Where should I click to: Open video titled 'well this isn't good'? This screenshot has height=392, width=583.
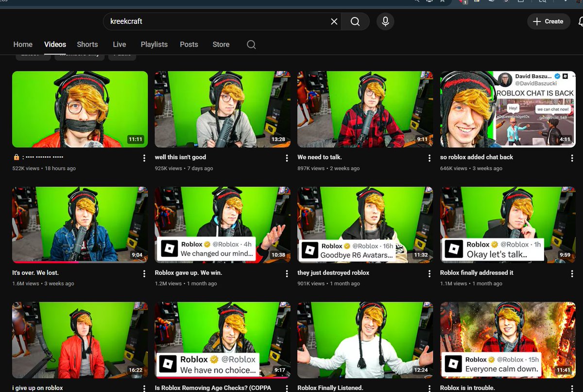180,157
